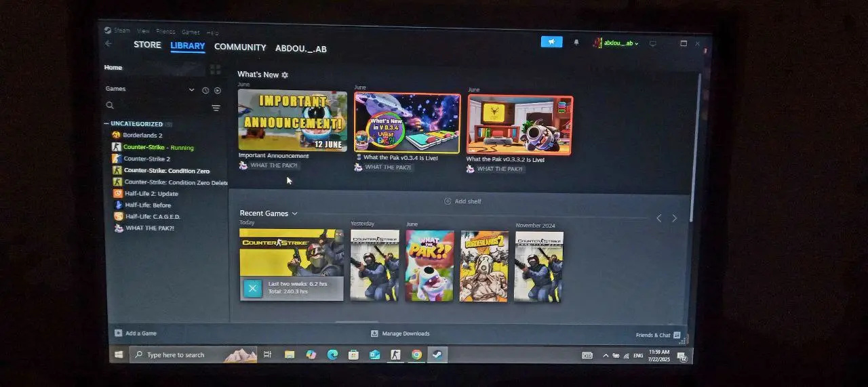Collapse the UNCATEGORIZED category
The width and height of the screenshot is (868, 387).
[x=106, y=124]
